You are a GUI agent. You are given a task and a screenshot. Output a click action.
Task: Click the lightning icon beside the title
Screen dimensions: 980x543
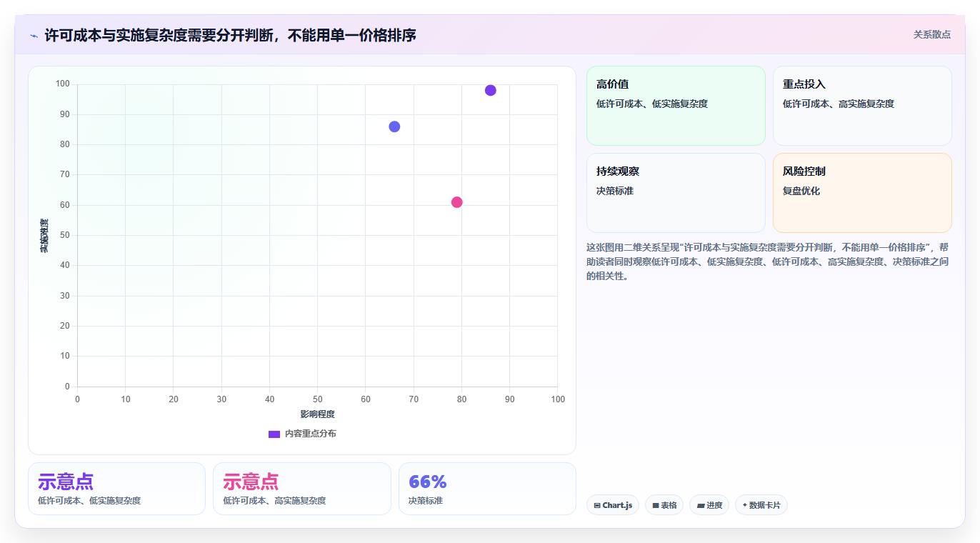[x=34, y=36]
